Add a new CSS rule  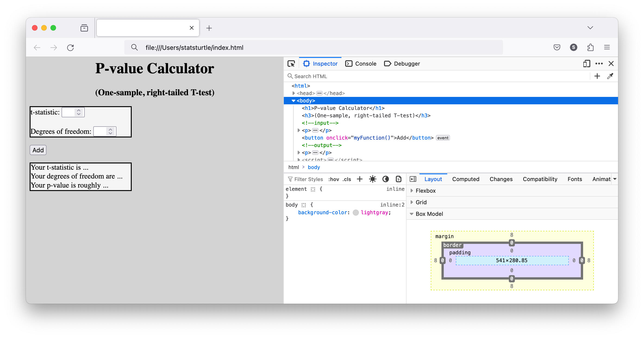360,179
